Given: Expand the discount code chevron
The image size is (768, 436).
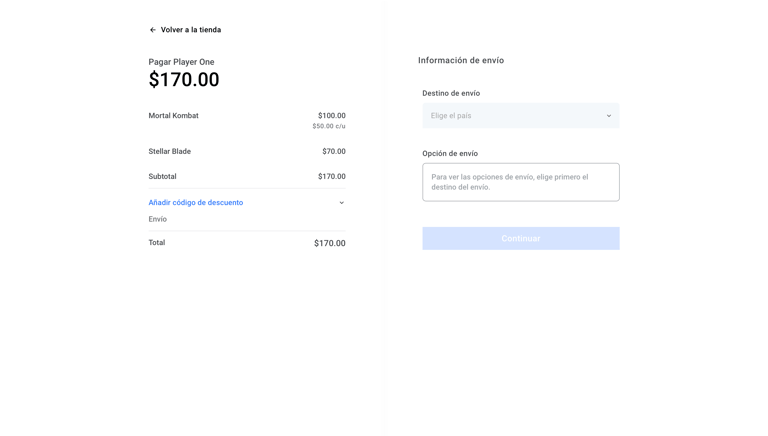Looking at the screenshot, I should click(341, 203).
